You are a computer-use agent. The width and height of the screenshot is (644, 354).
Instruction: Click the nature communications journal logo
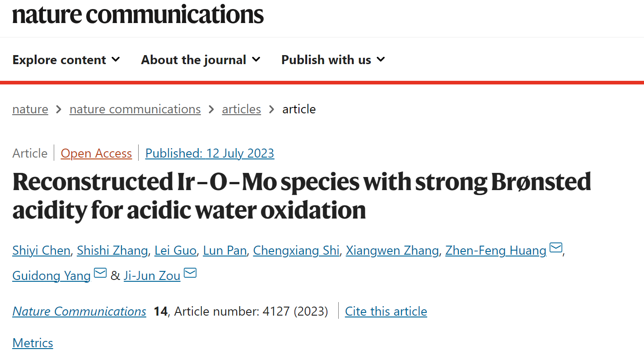[x=138, y=14]
